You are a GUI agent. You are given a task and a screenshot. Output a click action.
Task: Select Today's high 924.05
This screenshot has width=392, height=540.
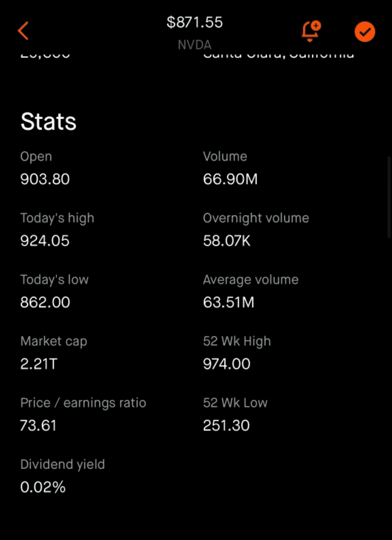45,241
